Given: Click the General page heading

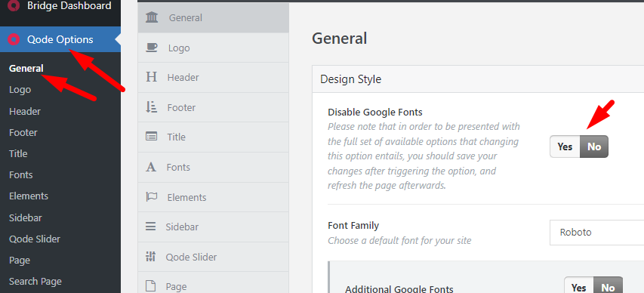Looking at the screenshot, I should coord(339,39).
